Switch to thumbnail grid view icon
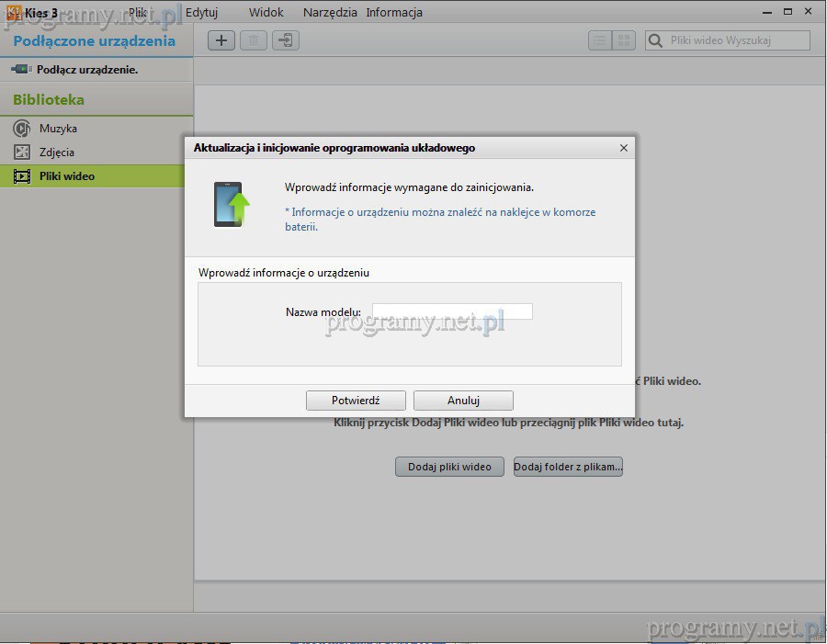Screen dimensions: 827x644 point(624,40)
